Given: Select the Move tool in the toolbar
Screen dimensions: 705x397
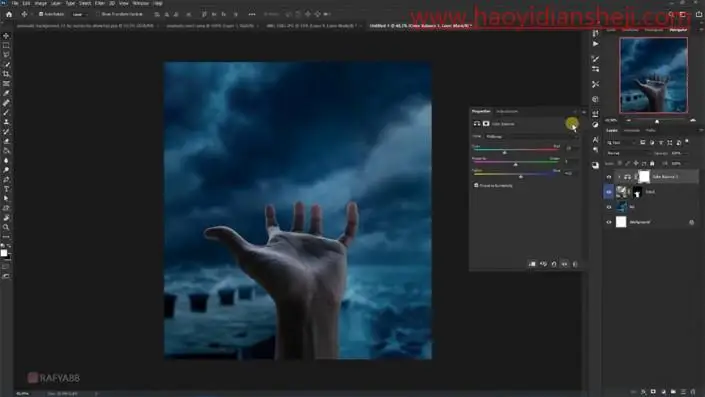Looking at the screenshot, I should coord(6,36).
